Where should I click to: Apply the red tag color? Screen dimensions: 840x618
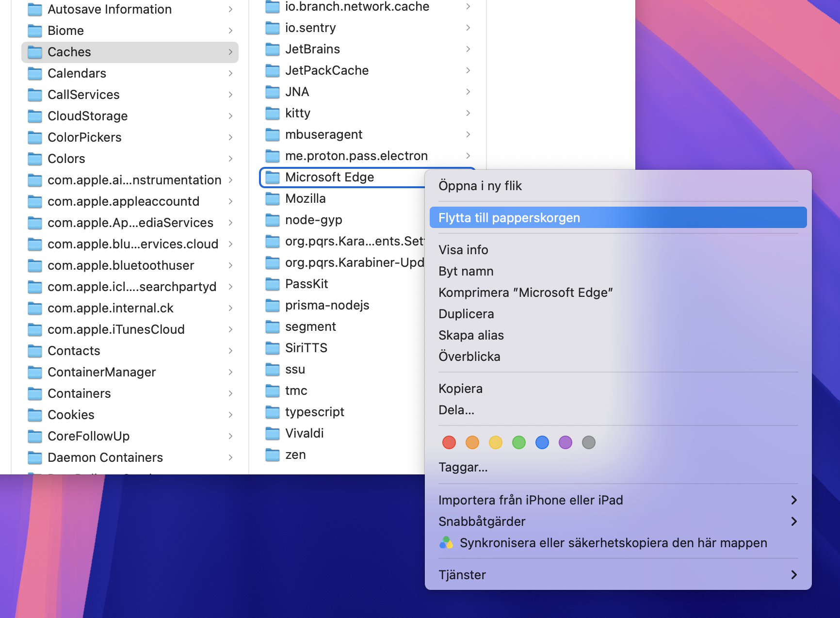click(449, 442)
